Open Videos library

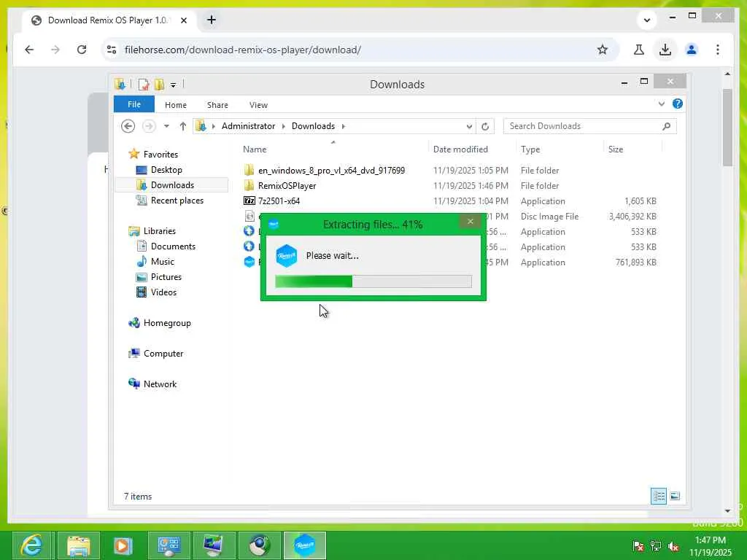(x=163, y=292)
